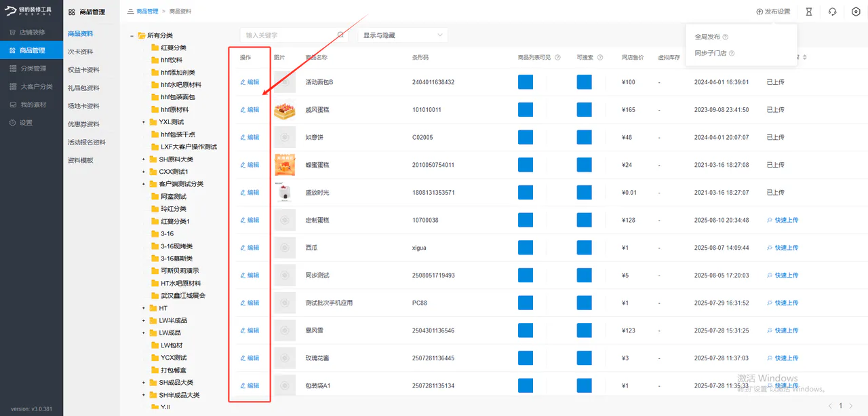Click the 店铺装修 sidebar icon
Viewport: 868px width, 416px height.
12,32
